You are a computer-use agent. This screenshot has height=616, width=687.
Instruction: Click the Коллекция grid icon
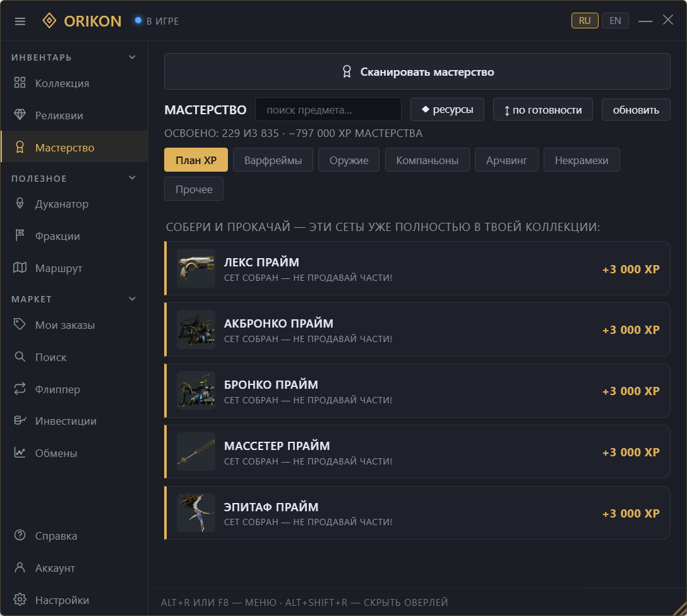coord(20,83)
